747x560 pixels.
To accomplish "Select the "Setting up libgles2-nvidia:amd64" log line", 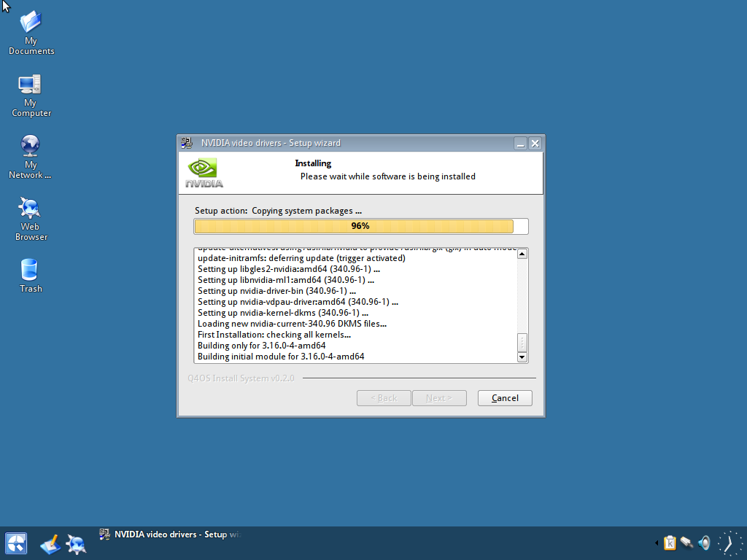I will (289, 269).
